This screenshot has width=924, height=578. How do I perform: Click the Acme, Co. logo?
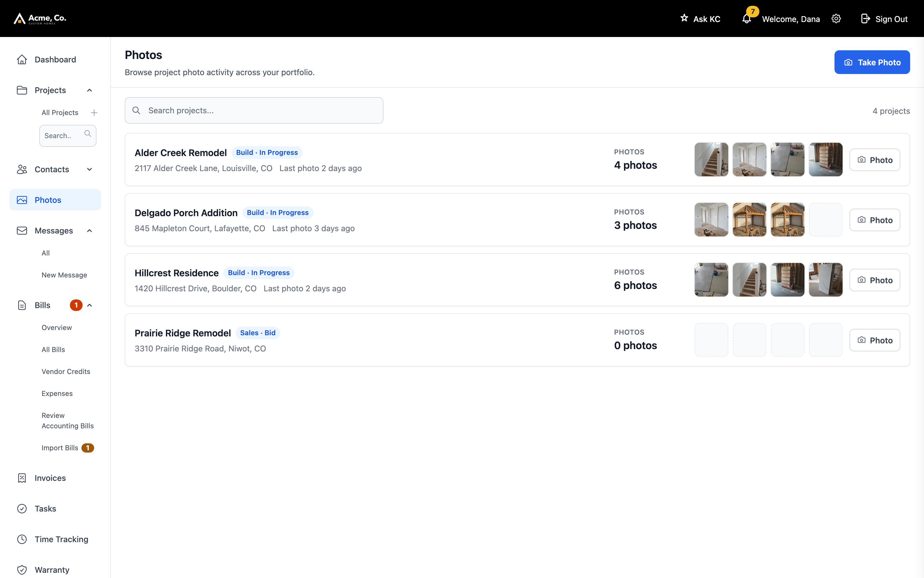coord(40,18)
